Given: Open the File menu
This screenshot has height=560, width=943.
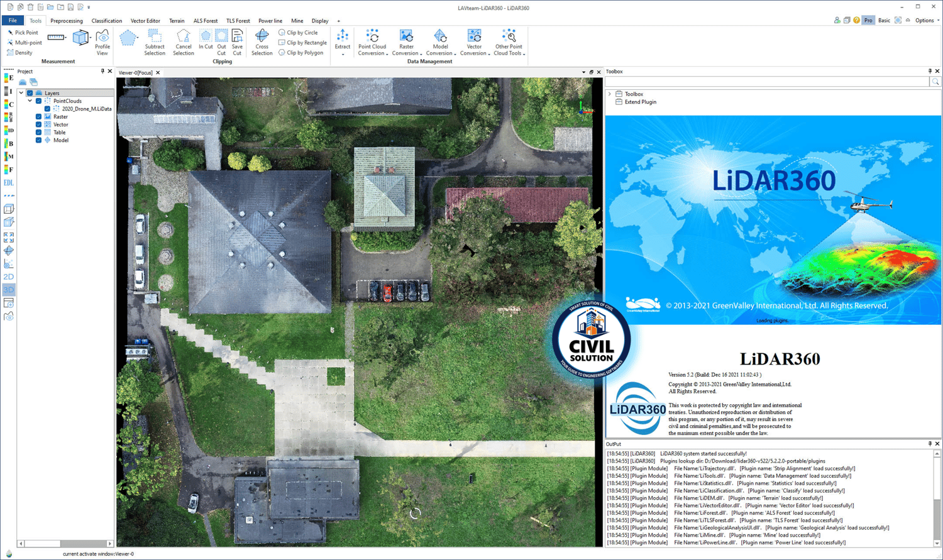Looking at the screenshot, I should click(x=13, y=21).
